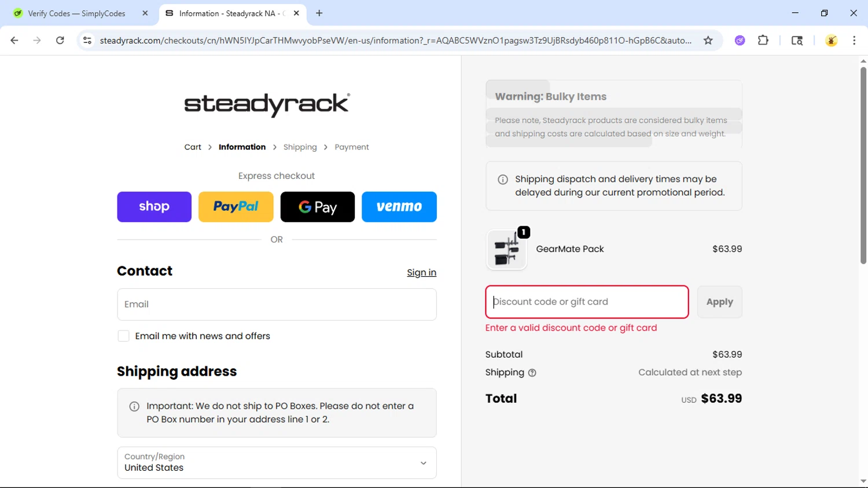Check out with PayPal
Viewport: 868px width, 488px height.
point(236,207)
